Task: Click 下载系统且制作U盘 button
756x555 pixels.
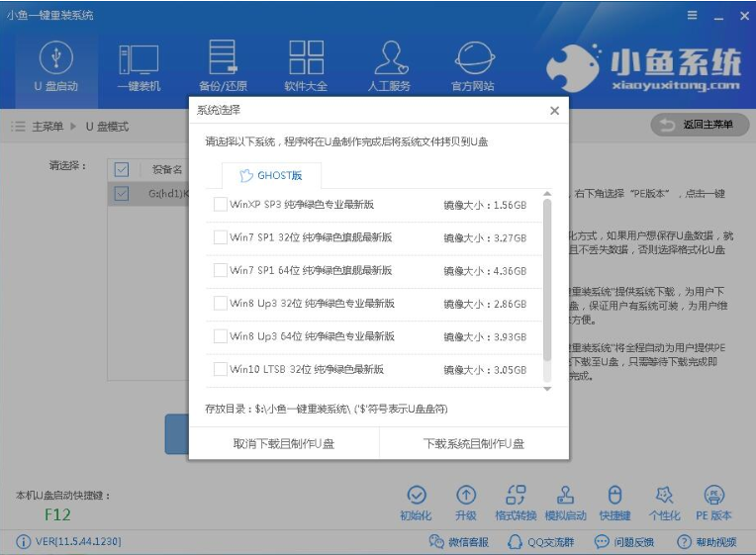Action: click(474, 443)
